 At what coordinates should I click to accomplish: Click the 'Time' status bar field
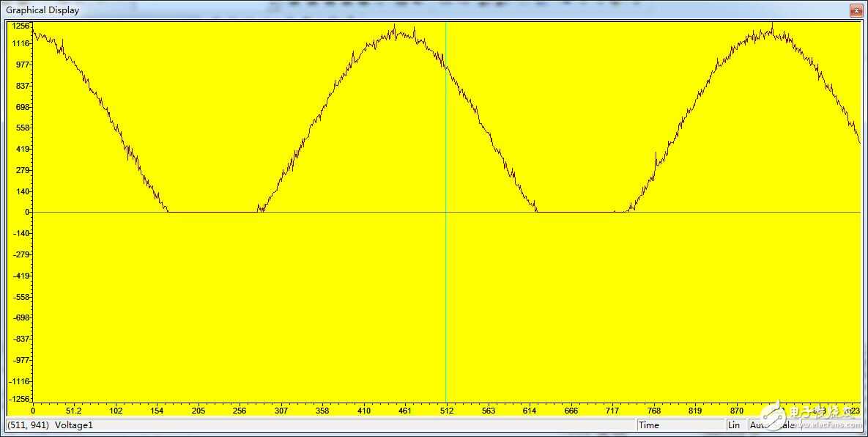[x=680, y=425]
